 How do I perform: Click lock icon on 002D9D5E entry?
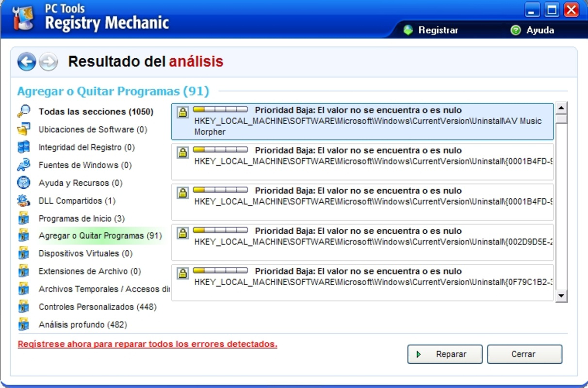click(182, 233)
